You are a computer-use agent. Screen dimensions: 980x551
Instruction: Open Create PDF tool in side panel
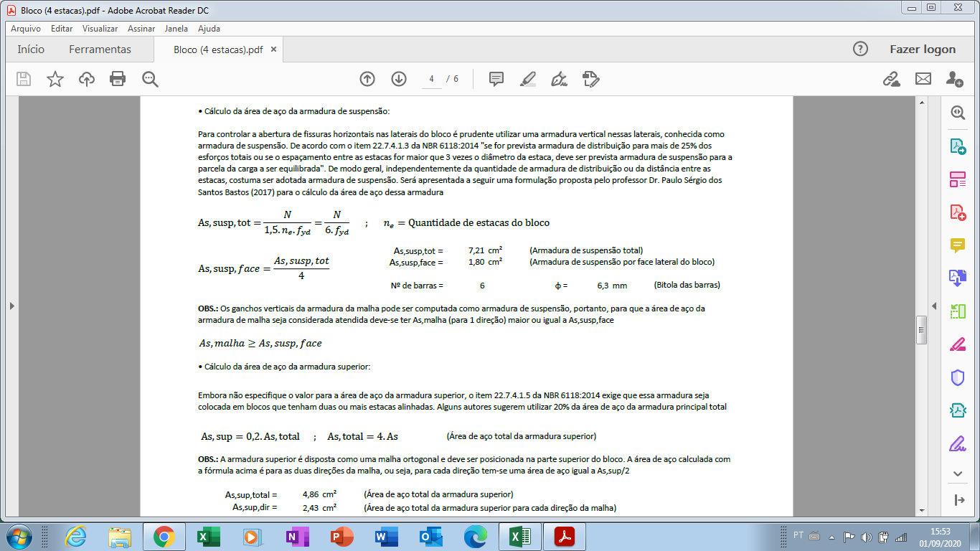[958, 212]
